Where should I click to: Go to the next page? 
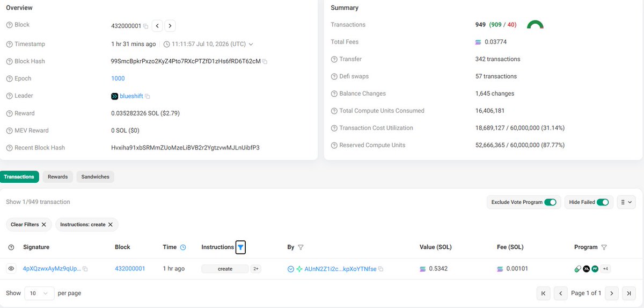coord(611,293)
